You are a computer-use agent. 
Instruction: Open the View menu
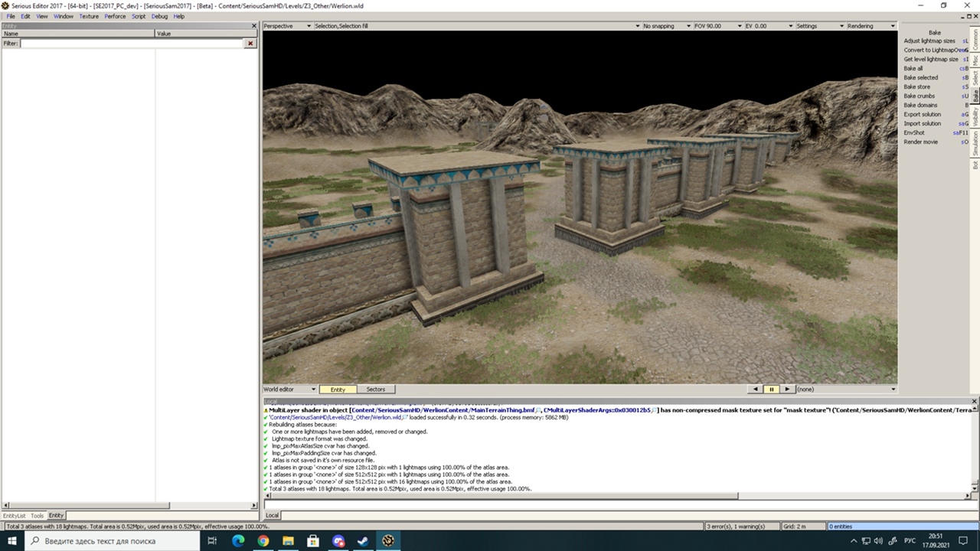[42, 16]
